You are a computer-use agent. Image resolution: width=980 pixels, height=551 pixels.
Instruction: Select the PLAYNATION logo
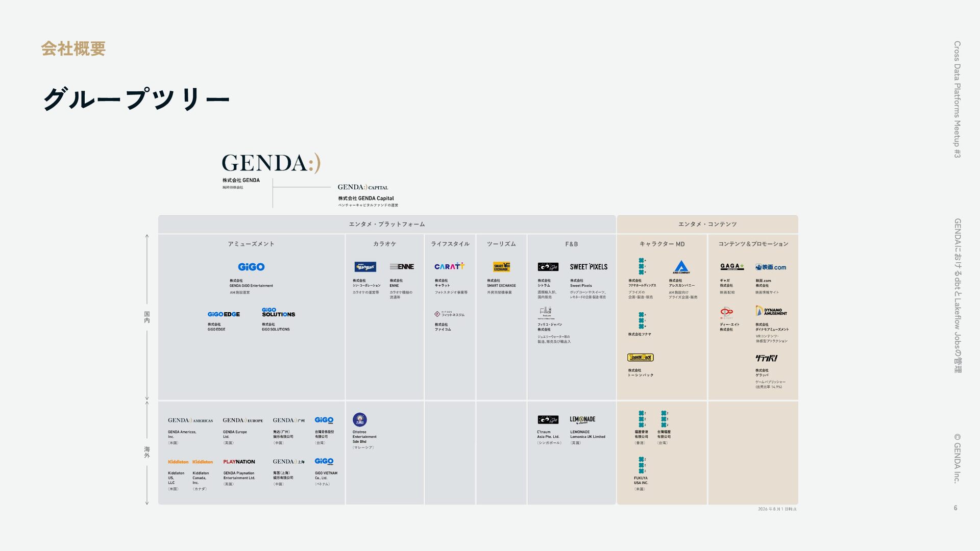click(x=239, y=462)
